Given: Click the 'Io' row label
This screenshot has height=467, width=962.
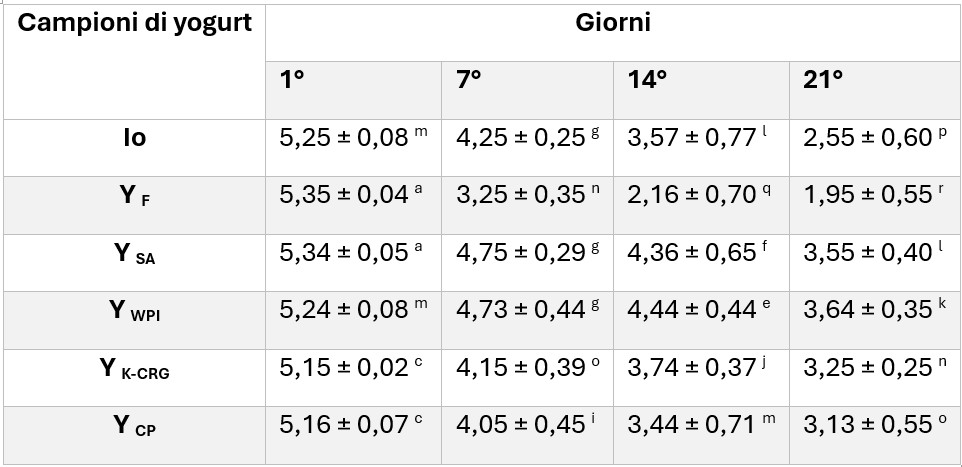Looking at the screenshot, I should click(134, 148).
